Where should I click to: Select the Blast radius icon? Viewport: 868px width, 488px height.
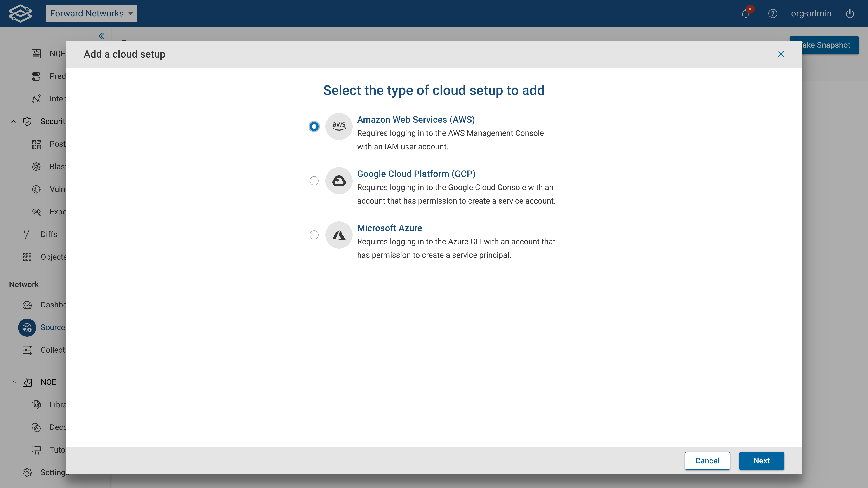coord(36,166)
